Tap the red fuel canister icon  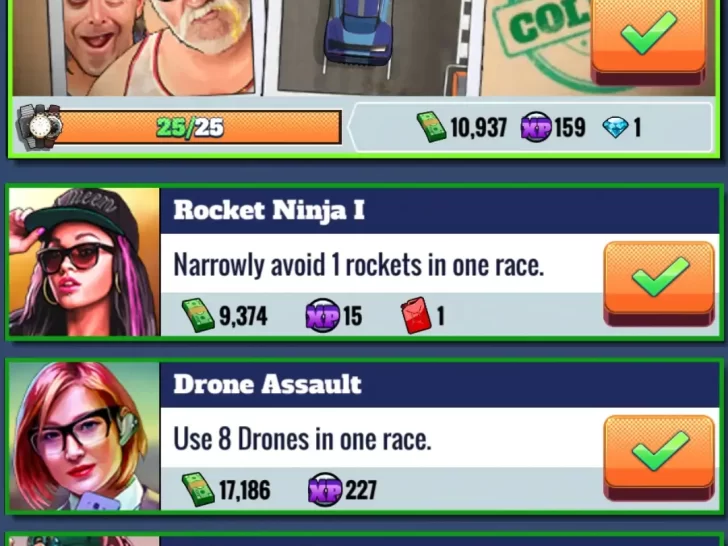point(416,316)
